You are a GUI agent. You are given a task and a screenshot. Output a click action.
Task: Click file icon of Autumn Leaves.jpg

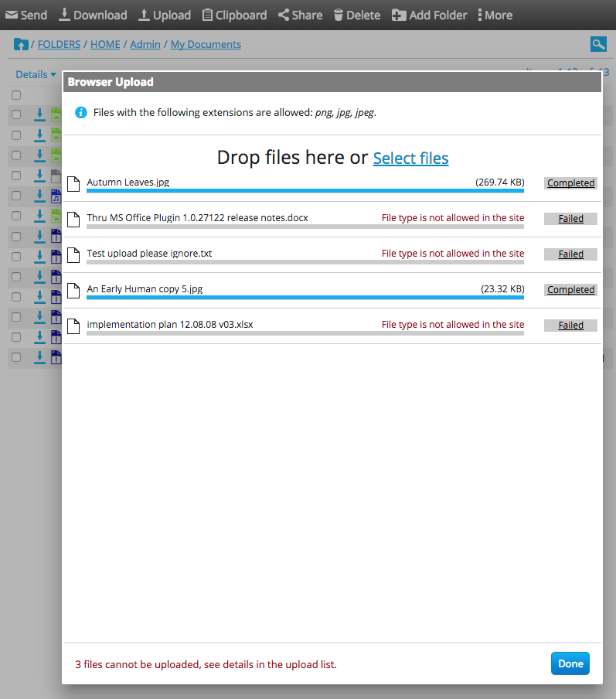(x=73, y=184)
